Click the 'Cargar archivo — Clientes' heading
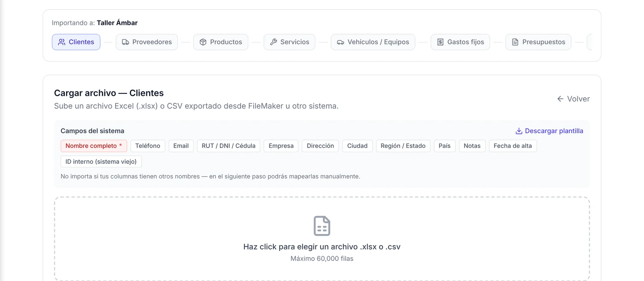This screenshot has height=281, width=644. click(109, 93)
